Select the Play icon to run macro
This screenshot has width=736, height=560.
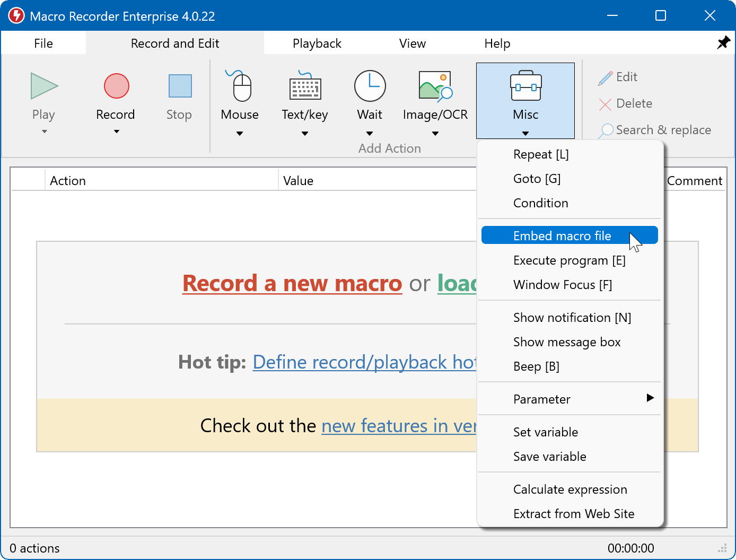pos(44,86)
